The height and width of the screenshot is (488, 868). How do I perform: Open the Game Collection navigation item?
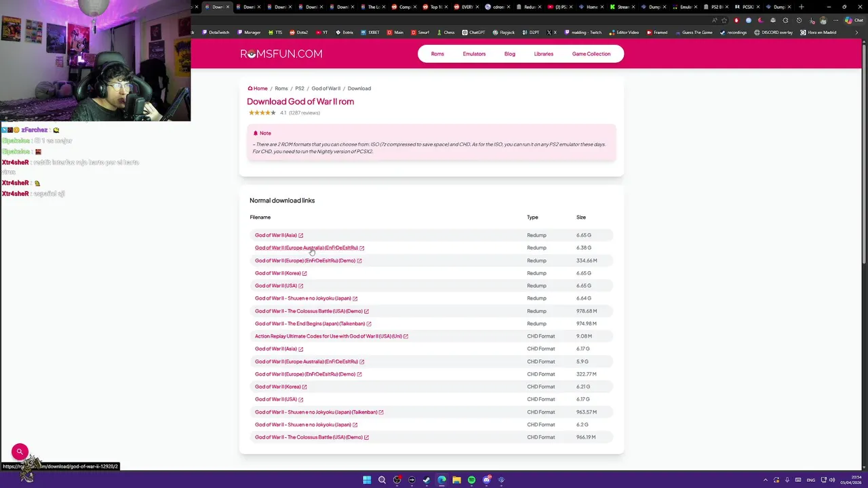tap(591, 54)
